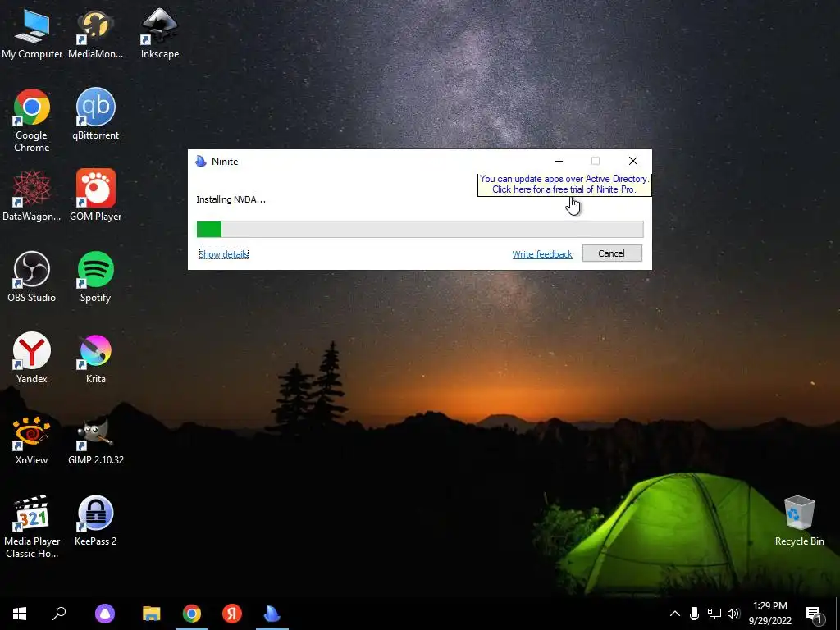840x630 pixels.
Task: Select the XnView desktop shortcut
Action: [32, 440]
